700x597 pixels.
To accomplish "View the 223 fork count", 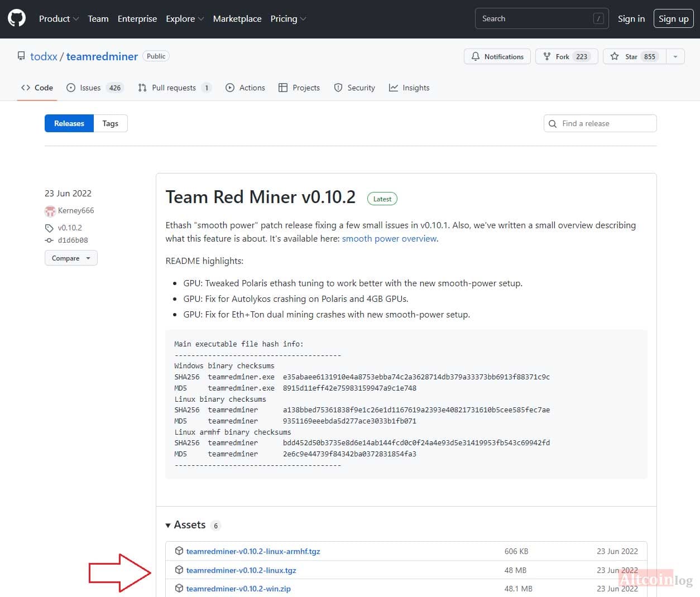I will pos(582,56).
